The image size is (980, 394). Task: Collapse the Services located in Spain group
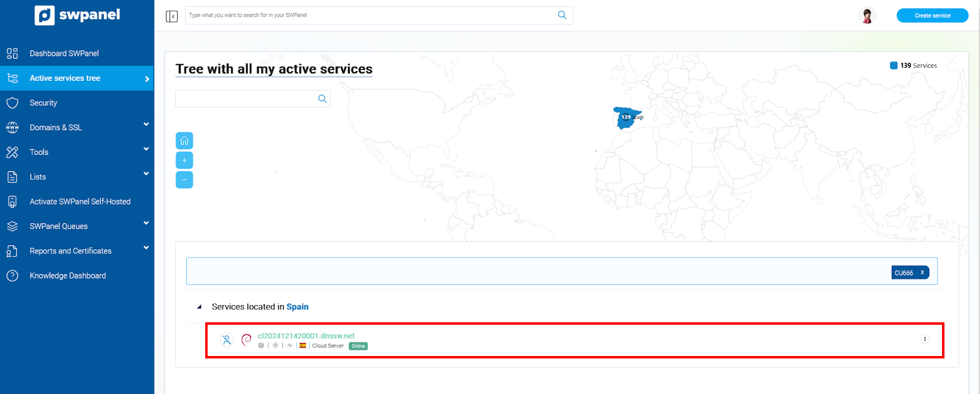(x=199, y=307)
